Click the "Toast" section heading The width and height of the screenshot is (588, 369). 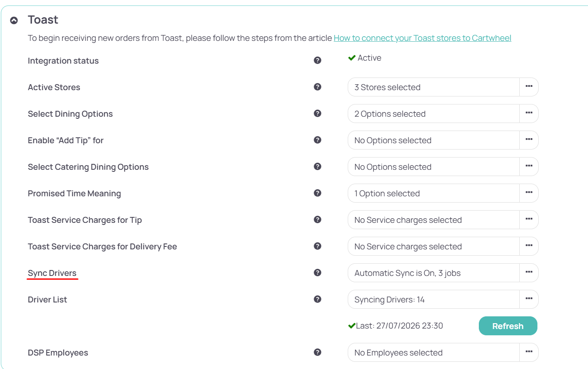43,20
